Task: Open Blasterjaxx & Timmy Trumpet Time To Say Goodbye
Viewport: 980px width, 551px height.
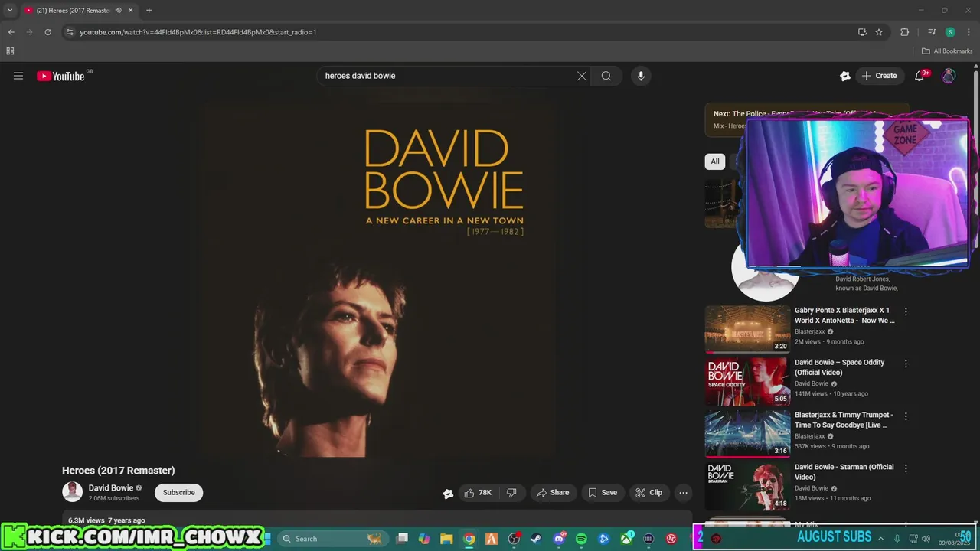Action: (844, 420)
